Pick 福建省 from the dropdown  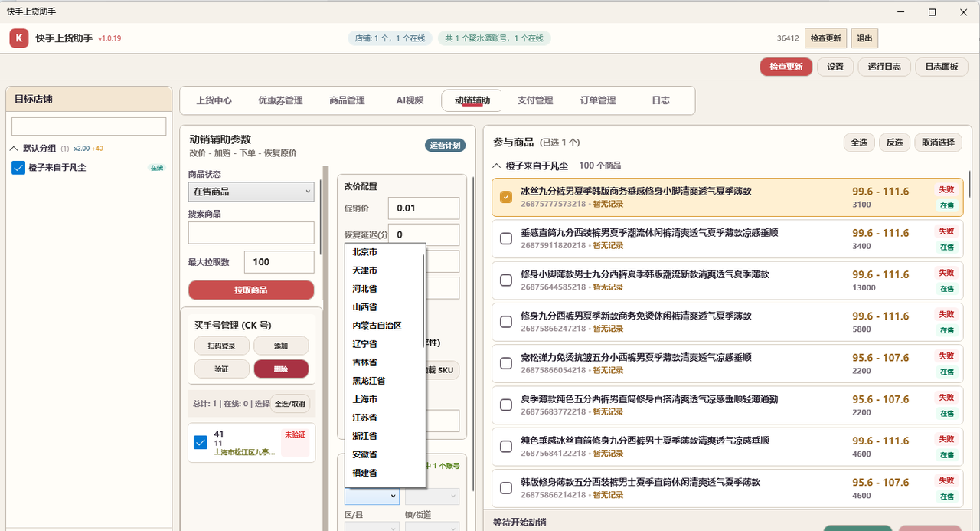coord(385,473)
